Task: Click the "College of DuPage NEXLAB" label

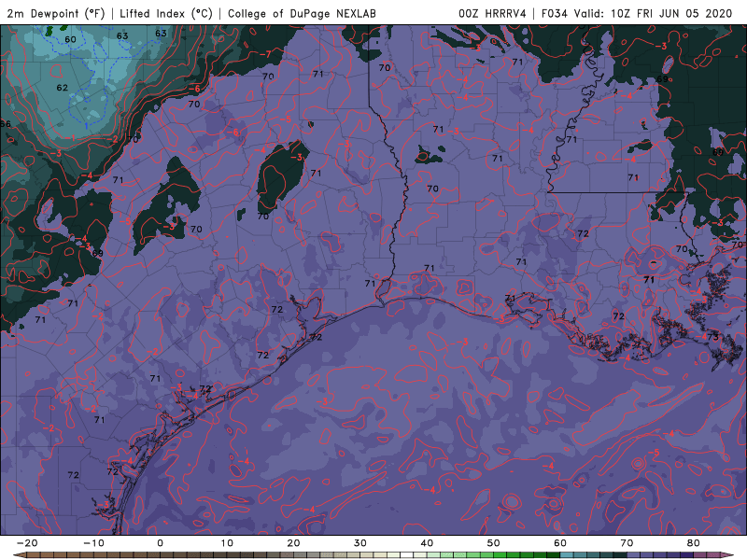Action: [302, 13]
